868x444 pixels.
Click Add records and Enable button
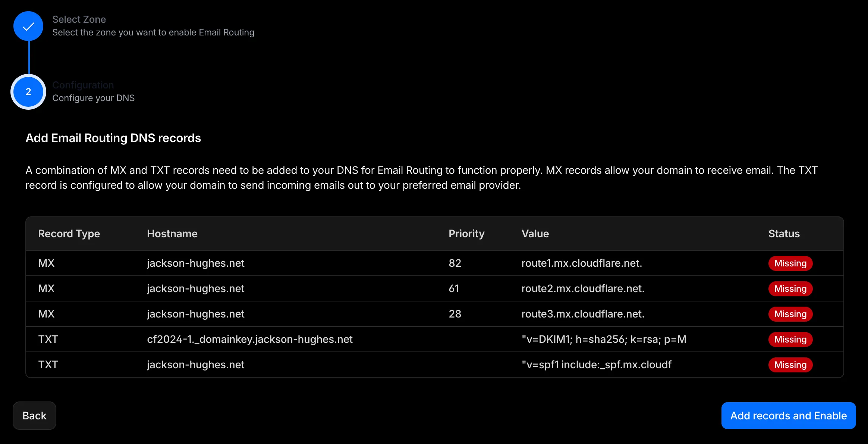788,416
